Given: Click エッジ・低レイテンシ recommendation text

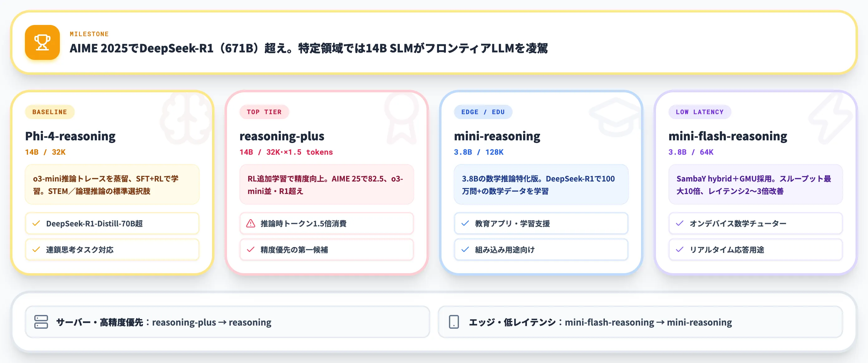Looking at the screenshot, I should pos(600,322).
